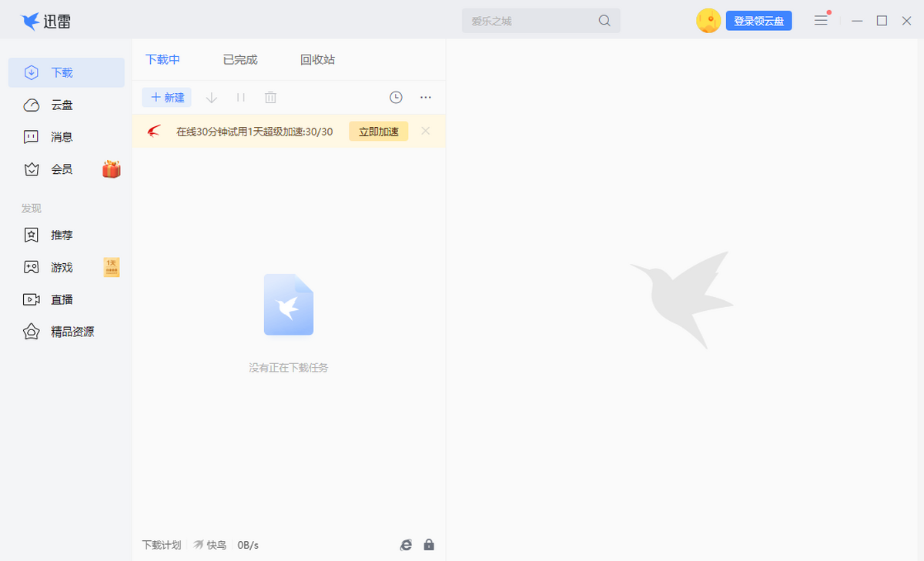Open the main hamburger menu
The image size is (924, 561).
click(821, 21)
